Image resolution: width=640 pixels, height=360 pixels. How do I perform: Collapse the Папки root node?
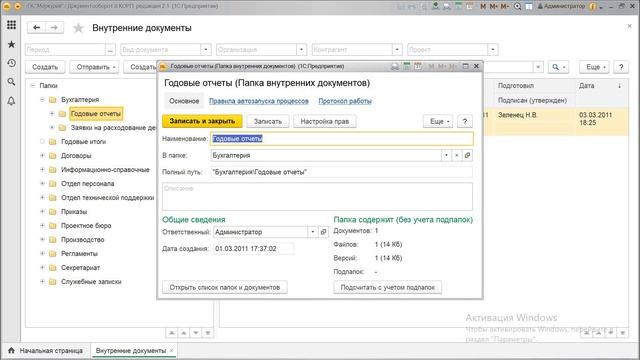point(33,86)
